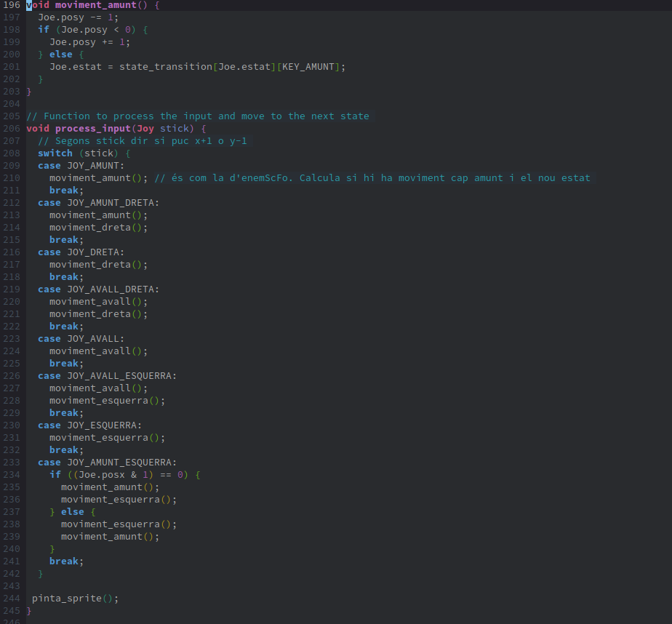The image size is (672, 624).
Task: Click 'JOY_AVALL_ESQUERRA:' case label
Action: 121,376
